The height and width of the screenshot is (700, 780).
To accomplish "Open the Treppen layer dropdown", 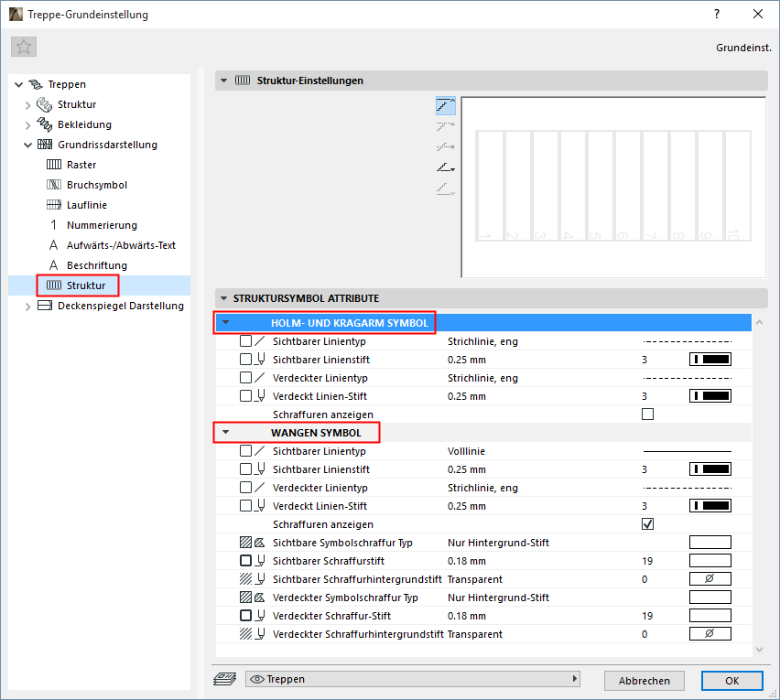I will (413, 679).
